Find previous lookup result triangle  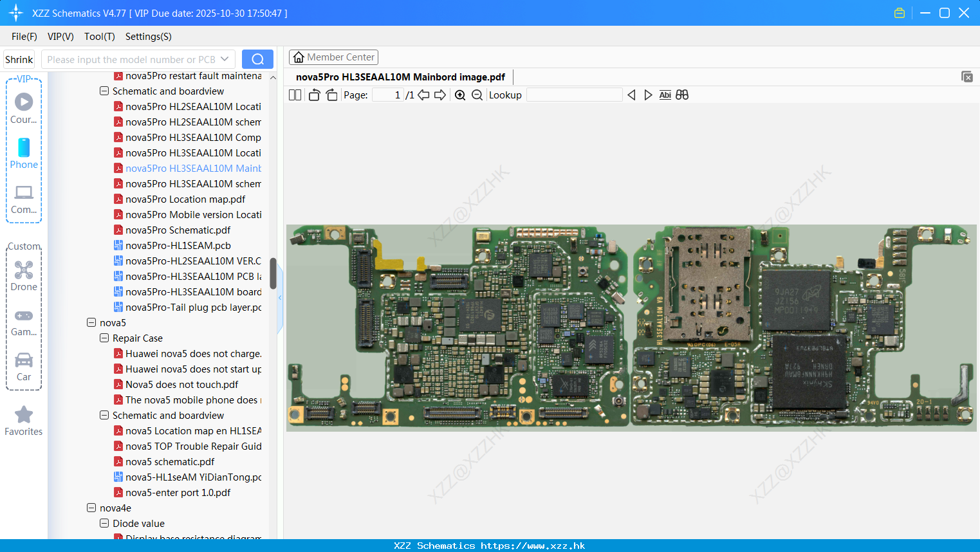[631, 95]
